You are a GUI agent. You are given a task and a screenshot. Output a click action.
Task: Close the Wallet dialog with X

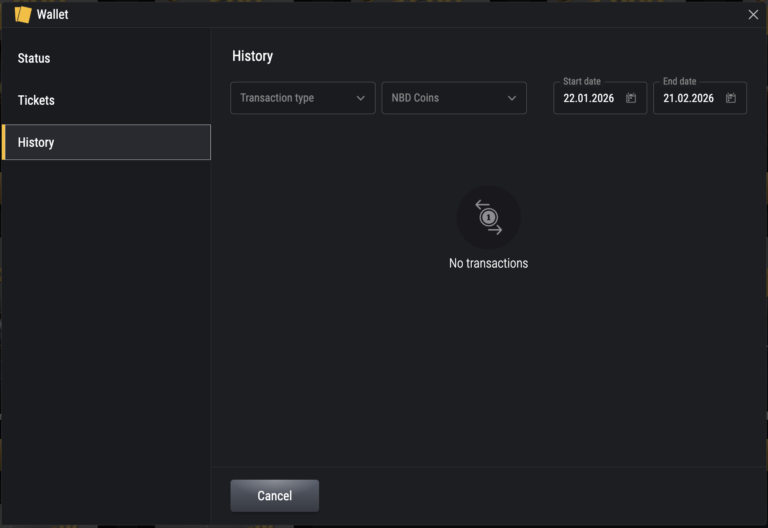753,14
